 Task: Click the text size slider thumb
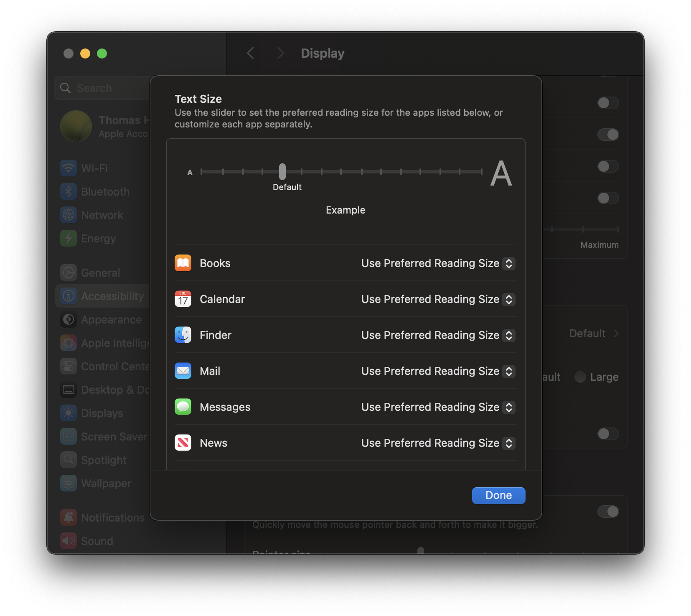[x=282, y=171]
